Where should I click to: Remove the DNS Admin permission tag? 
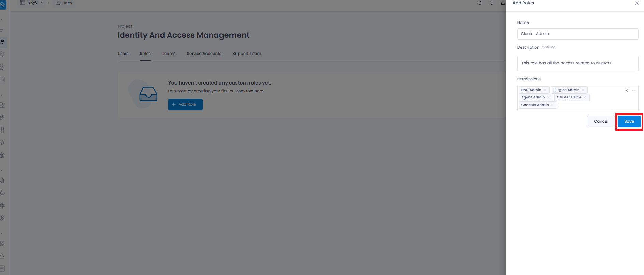click(545, 90)
